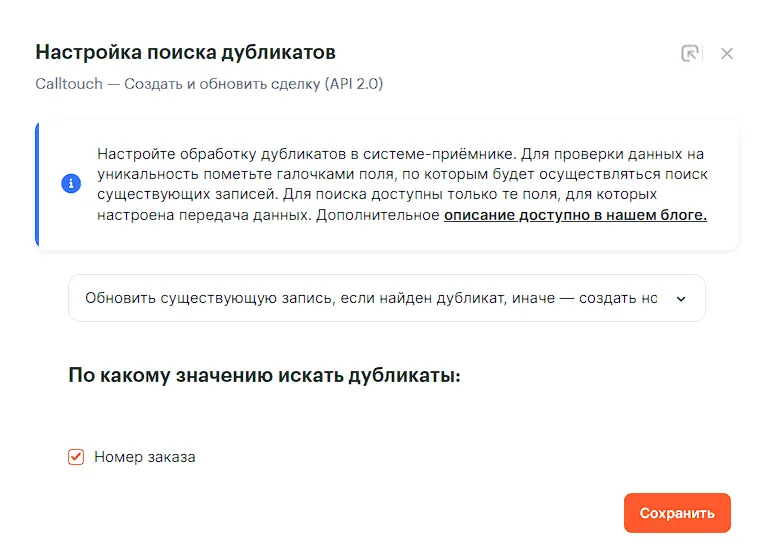This screenshot has width=773, height=558.
Task: Click the info banner instruction text
Action: click(402, 184)
